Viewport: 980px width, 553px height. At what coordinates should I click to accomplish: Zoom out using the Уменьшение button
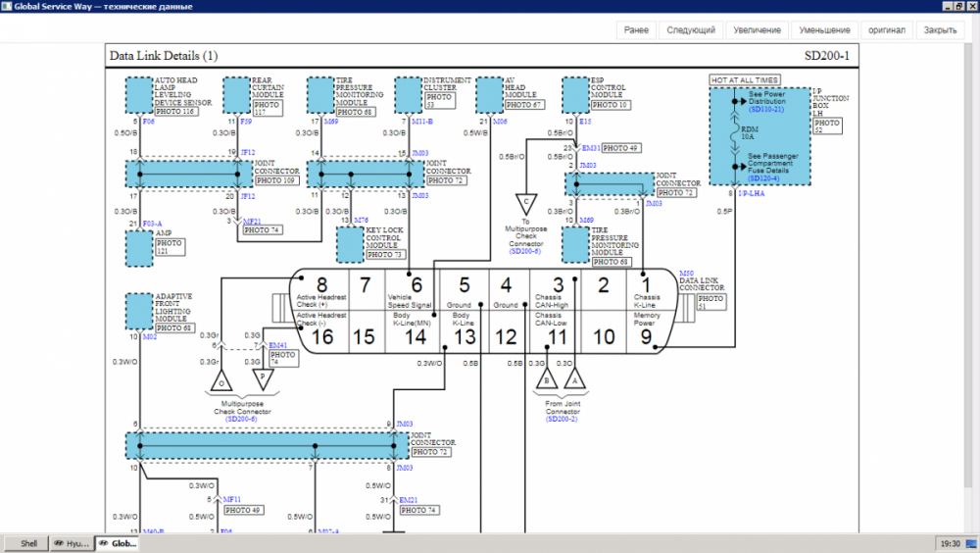pyautogui.click(x=824, y=30)
